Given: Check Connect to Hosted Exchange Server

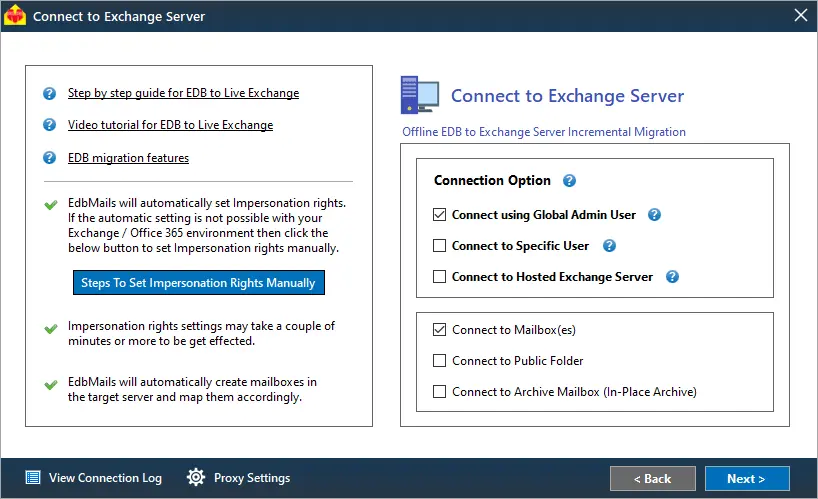Looking at the screenshot, I should pos(439,276).
